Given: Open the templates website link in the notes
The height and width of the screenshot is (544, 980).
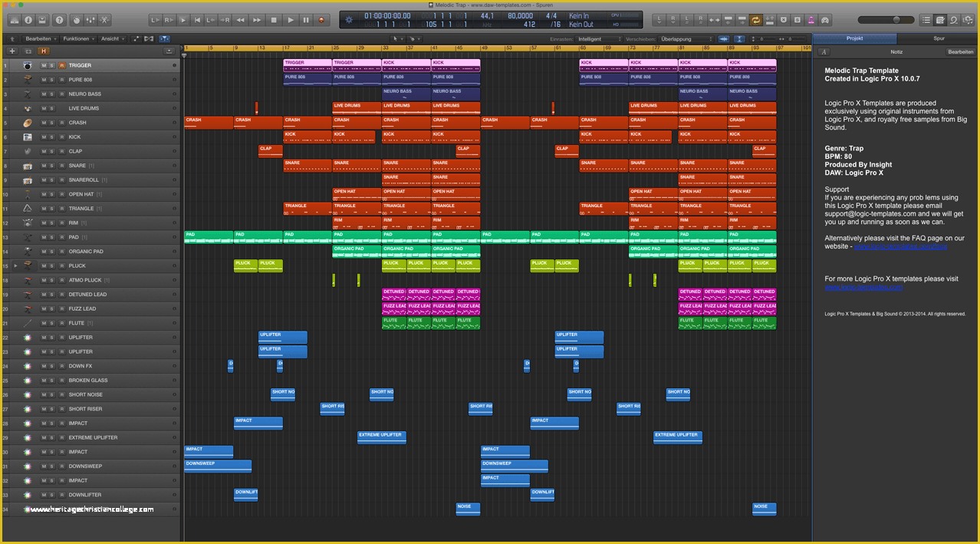Looking at the screenshot, I should coord(864,287).
